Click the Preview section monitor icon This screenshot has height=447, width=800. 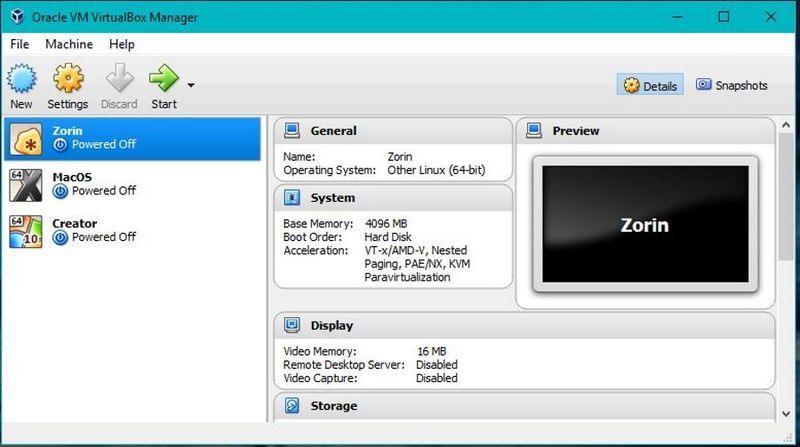pos(534,131)
